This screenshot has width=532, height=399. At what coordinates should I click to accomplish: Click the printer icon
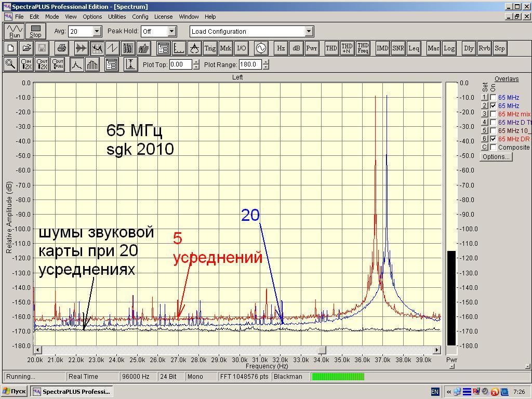pyautogui.click(x=61, y=48)
